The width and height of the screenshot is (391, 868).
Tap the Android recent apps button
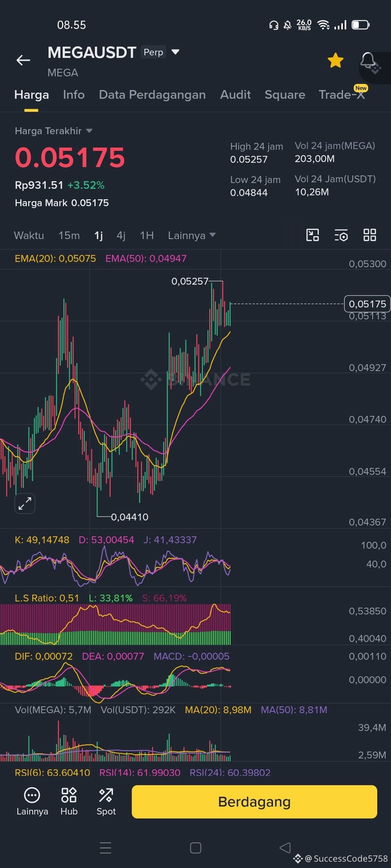click(x=105, y=848)
